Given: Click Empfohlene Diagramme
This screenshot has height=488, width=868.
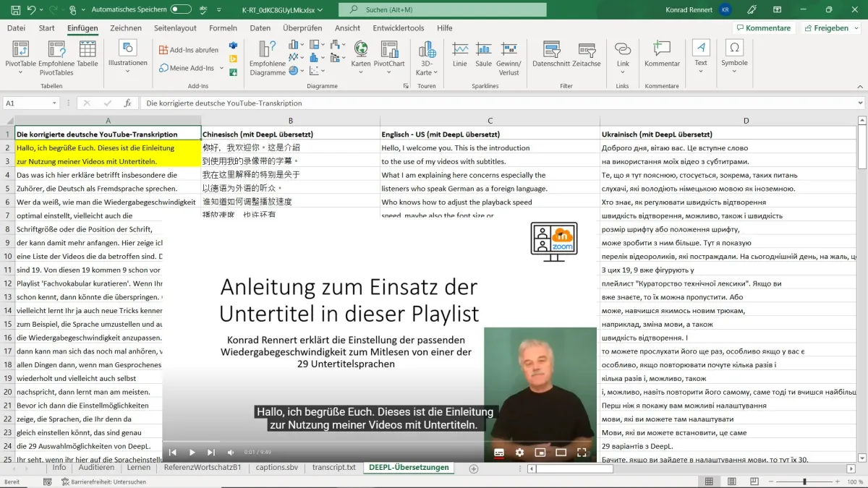Looking at the screenshot, I should pos(267,57).
